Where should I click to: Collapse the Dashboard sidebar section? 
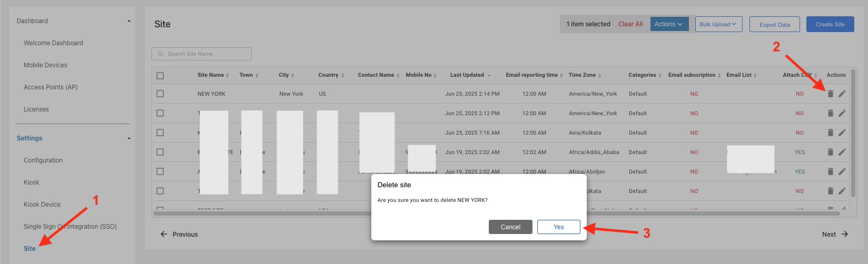[x=129, y=21]
